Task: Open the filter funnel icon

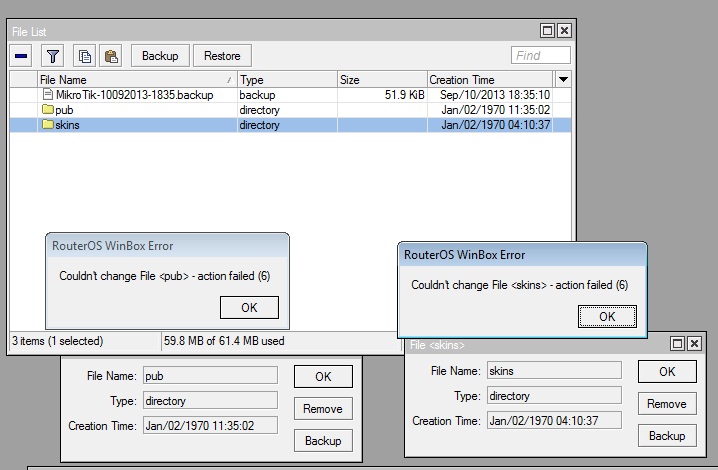Action: 52,56
